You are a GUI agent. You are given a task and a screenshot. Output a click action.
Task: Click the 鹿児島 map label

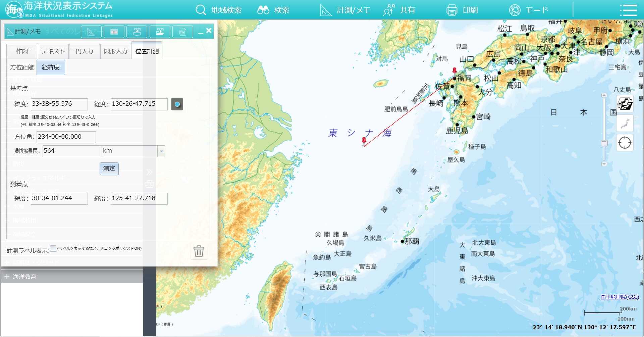point(457,131)
